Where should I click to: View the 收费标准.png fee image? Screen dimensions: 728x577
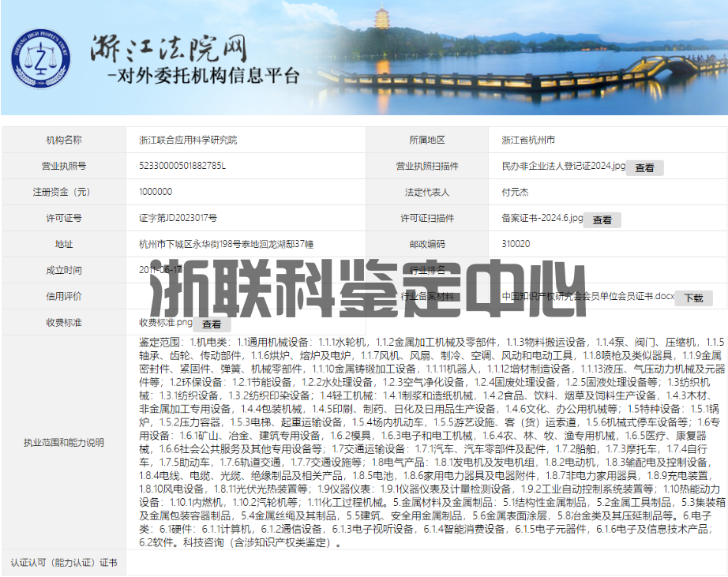(212, 324)
